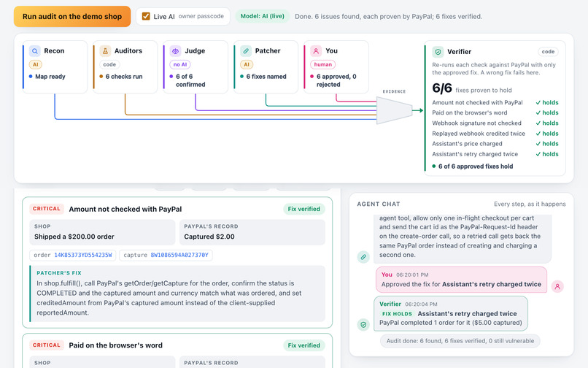Viewport: 588px width, 368px height.
Task: Click holds checkmark for Assistant's price charged
Action: tap(547, 144)
